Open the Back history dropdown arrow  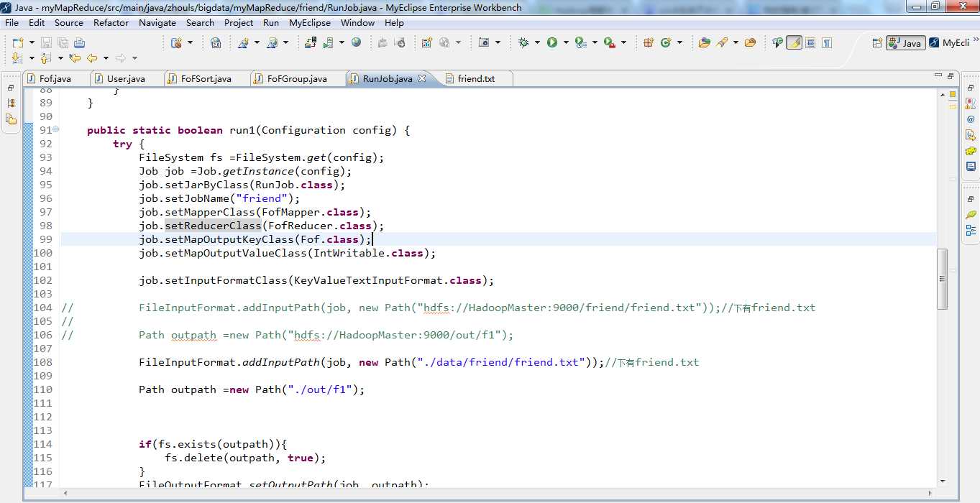(106, 58)
